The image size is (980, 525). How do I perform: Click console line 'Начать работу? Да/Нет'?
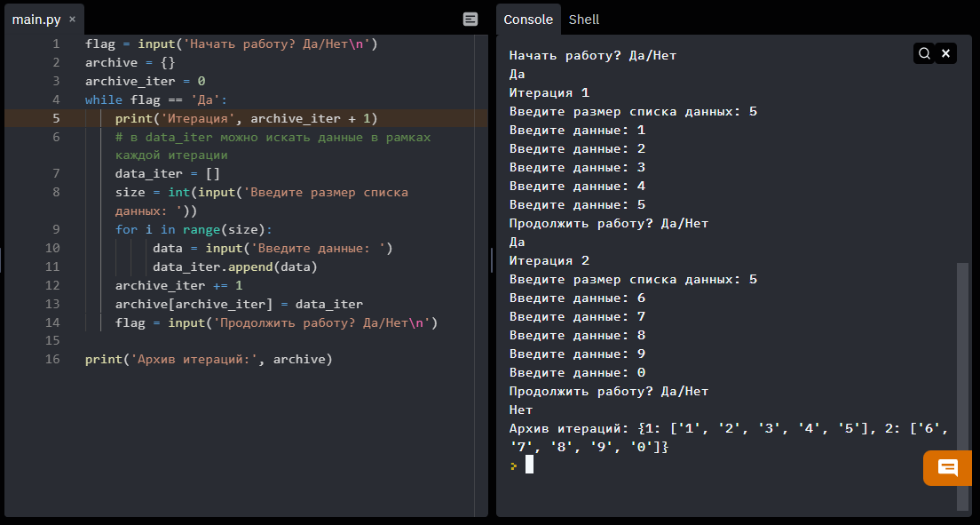coord(593,56)
